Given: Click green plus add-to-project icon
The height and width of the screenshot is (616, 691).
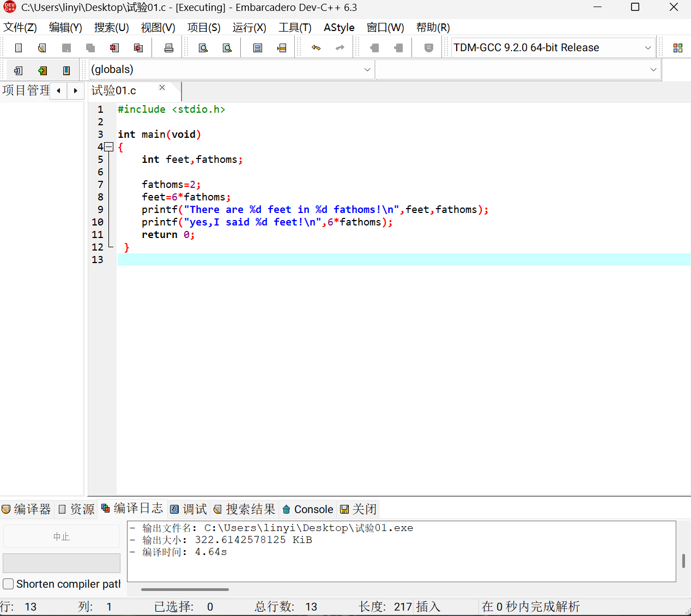Looking at the screenshot, I should click(43, 70).
